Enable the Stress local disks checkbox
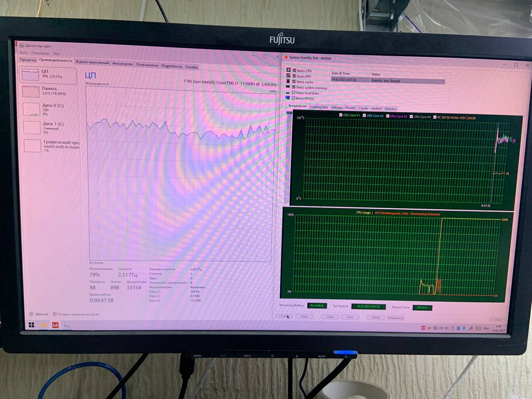532x399 pixels. click(x=293, y=93)
